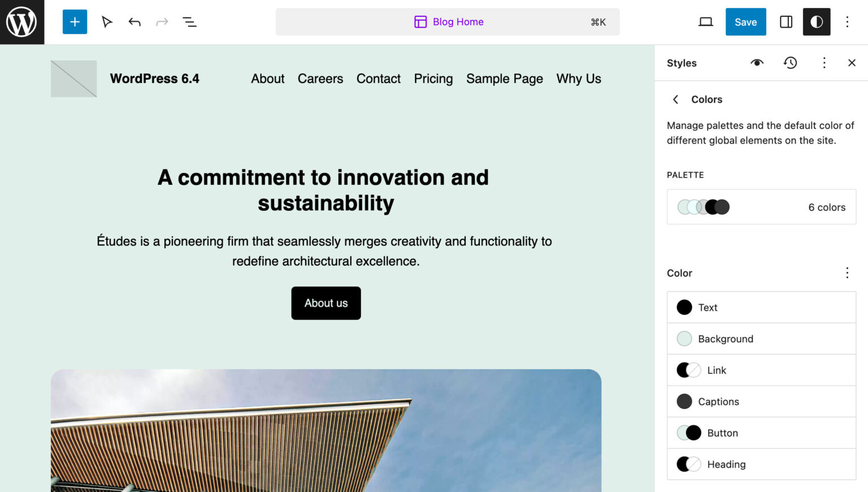The image size is (868, 492).
Task: Click the undo icon
Action: [x=134, y=21]
